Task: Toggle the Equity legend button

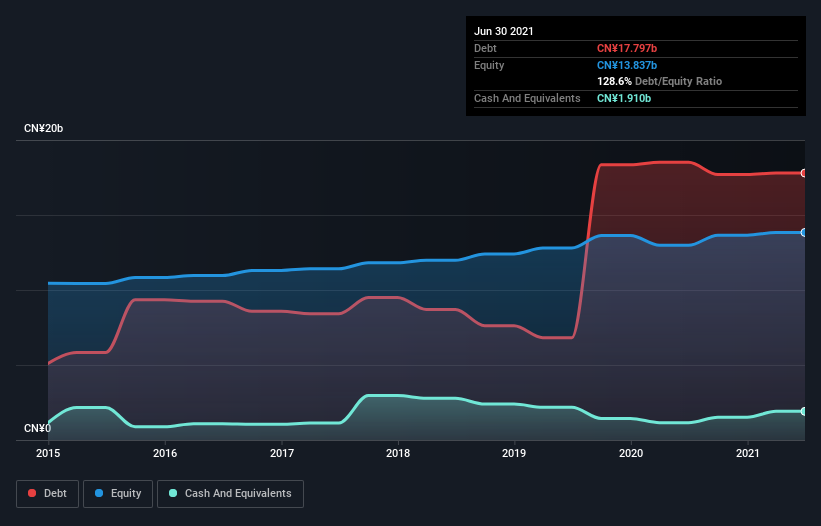Action: [x=118, y=494]
